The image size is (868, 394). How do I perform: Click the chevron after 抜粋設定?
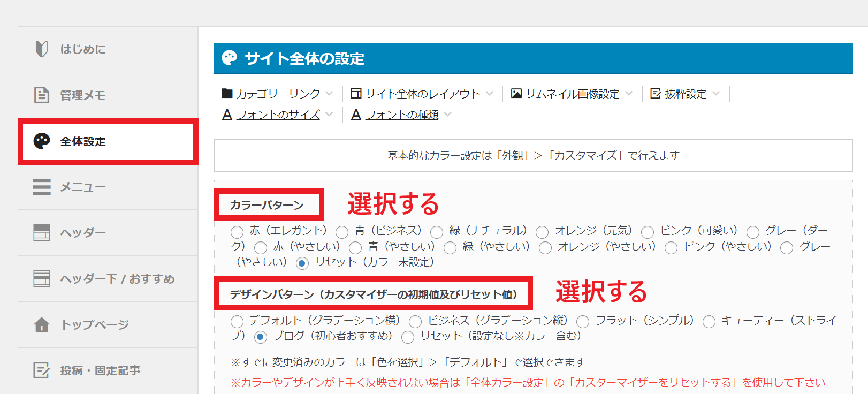tap(716, 94)
